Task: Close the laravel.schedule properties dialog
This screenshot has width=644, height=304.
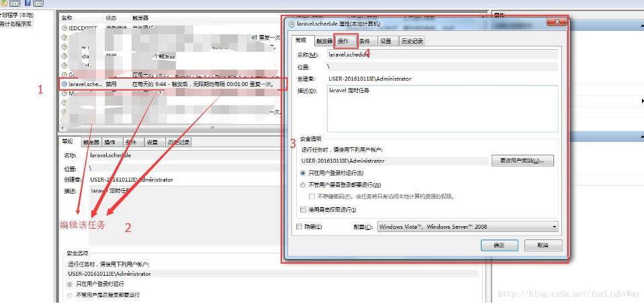Action: pyautogui.click(x=557, y=23)
